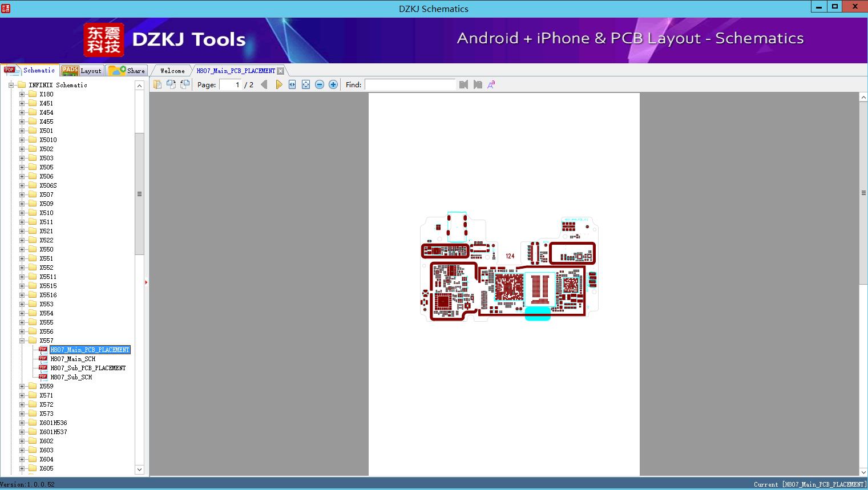The height and width of the screenshot is (490, 868).
Task: Click the fit width icon
Action: 292,84
